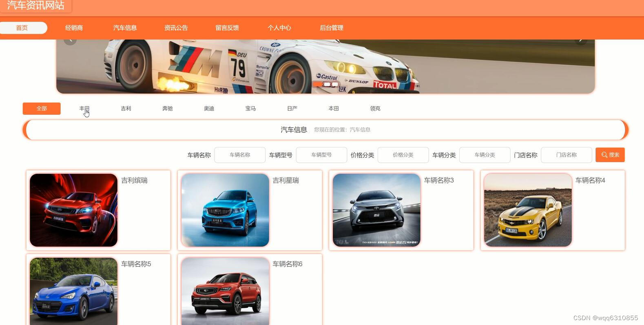
Task: Click the 汽车资讯网站 site title
Action: tap(36, 5)
